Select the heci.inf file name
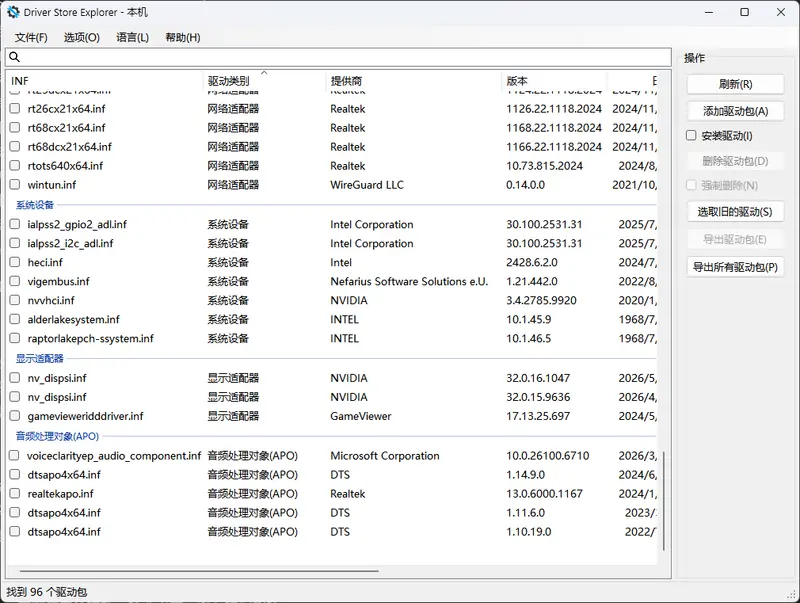This screenshot has height=603, width=800. point(45,262)
